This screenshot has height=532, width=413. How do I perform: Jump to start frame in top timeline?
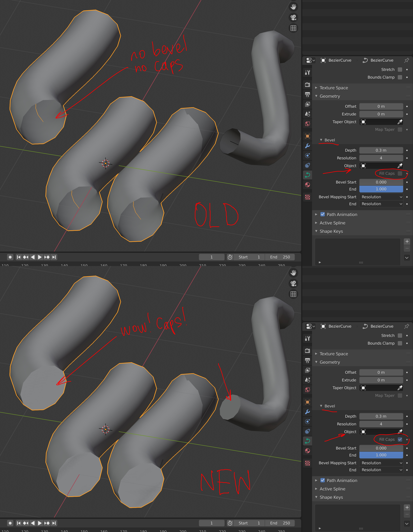(19, 257)
